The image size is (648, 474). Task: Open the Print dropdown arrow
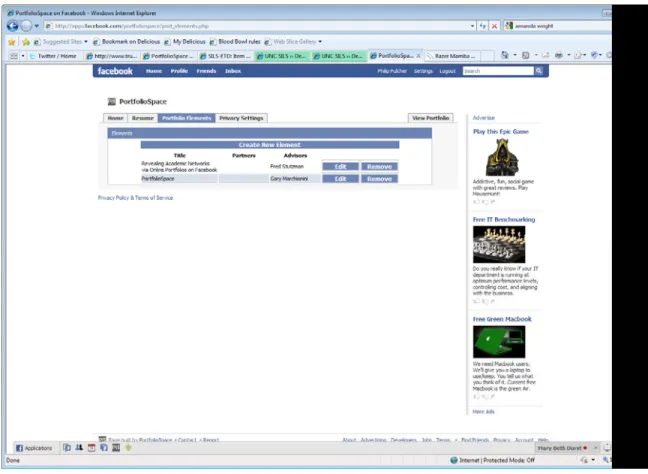coord(569,55)
